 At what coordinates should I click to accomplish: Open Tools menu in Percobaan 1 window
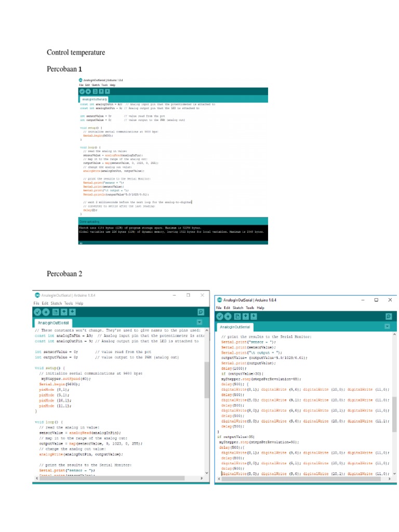[x=104, y=85]
